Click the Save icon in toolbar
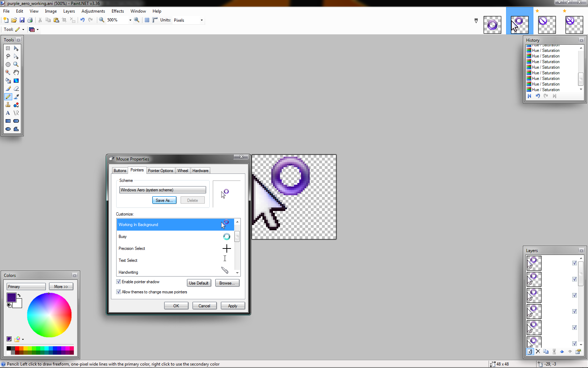Image resolution: width=588 pixels, height=368 pixels. click(22, 20)
